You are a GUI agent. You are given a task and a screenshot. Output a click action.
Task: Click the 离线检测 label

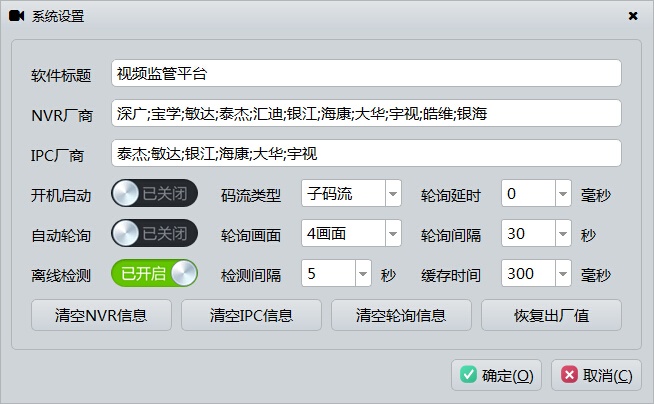tap(61, 276)
